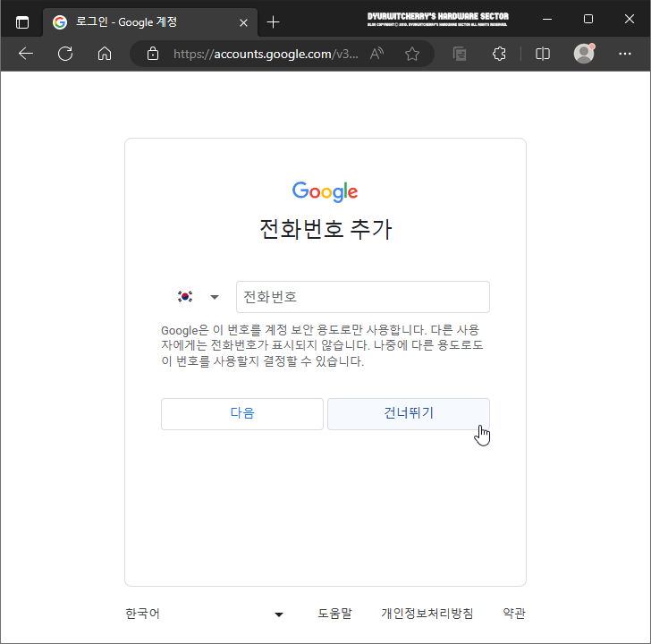Viewport: 651px width, 644px height.
Task: Open Read aloud icon in address bar
Action: click(376, 54)
